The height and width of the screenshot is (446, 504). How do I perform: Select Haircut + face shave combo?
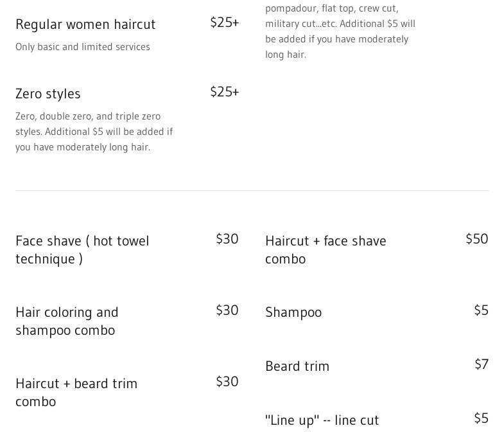326,249
